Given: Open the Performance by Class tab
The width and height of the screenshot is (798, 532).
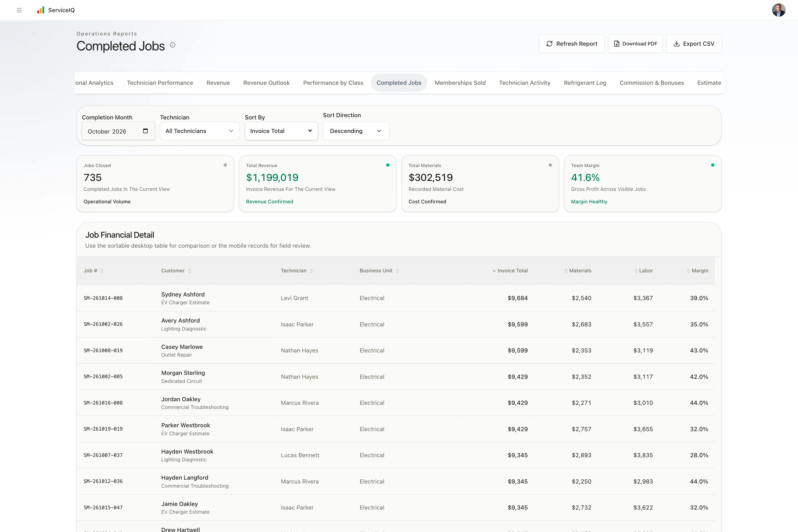Looking at the screenshot, I should 333,83.
